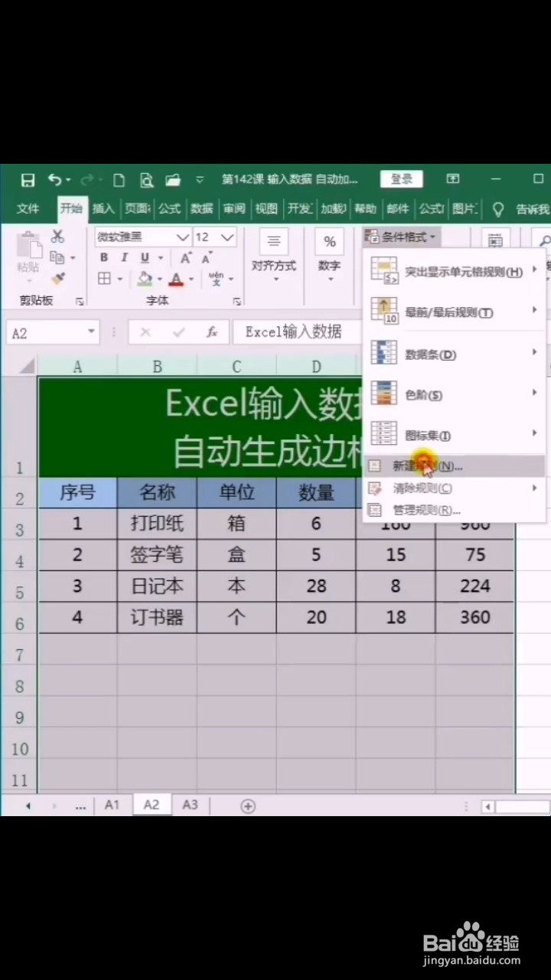Image resolution: width=551 pixels, height=980 pixels.
Task: Click the 登录 sign-in button
Action: click(402, 179)
